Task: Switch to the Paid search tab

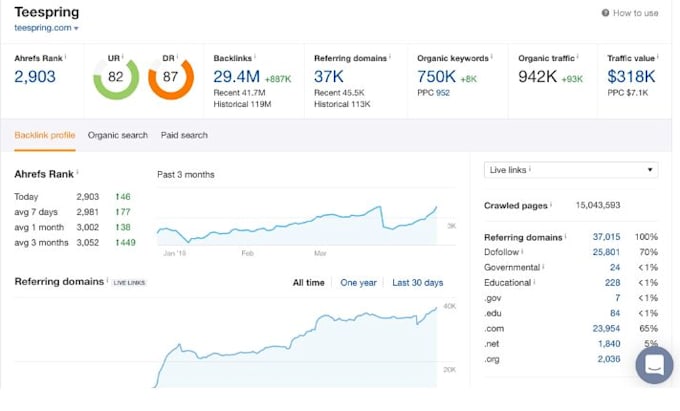Action: point(184,135)
